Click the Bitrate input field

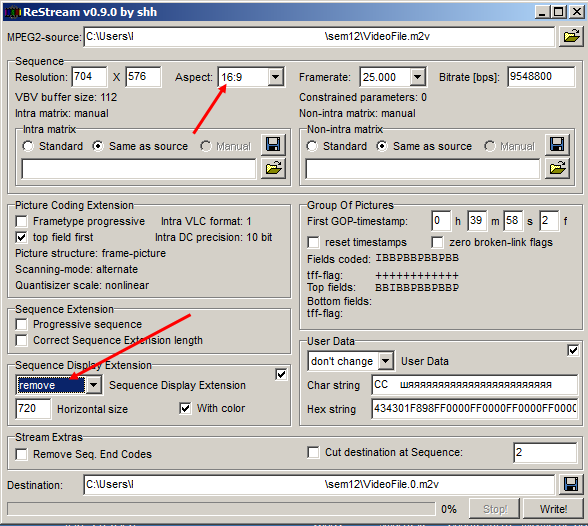(x=541, y=77)
